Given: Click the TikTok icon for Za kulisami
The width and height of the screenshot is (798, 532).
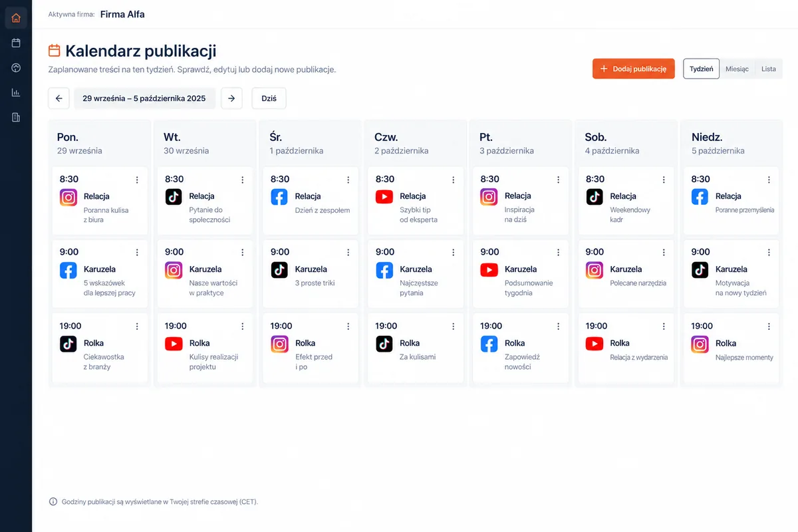Looking at the screenshot, I should 384,344.
